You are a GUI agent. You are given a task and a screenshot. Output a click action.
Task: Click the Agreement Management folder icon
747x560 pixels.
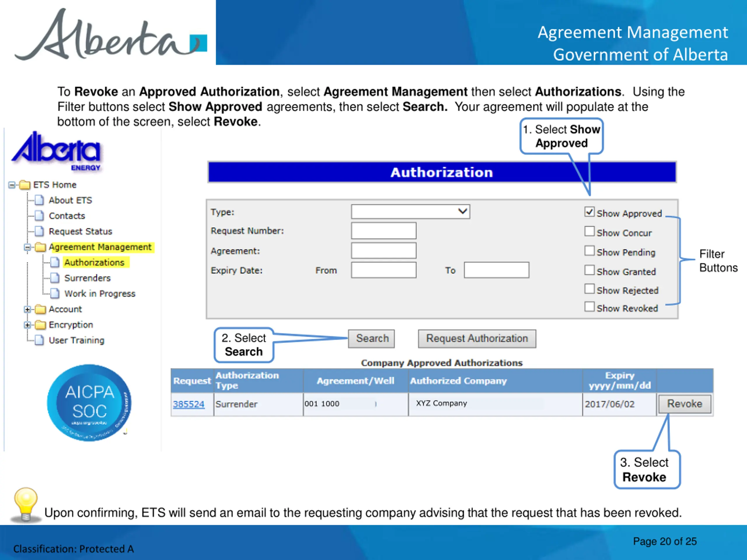pyautogui.click(x=41, y=247)
